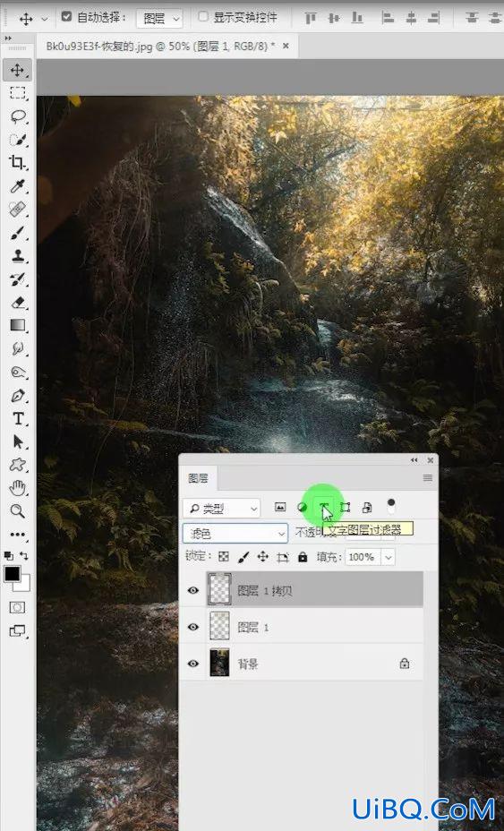Toggle lock transparent pixels
Viewport: 504px width, 831px height.
pyautogui.click(x=224, y=557)
